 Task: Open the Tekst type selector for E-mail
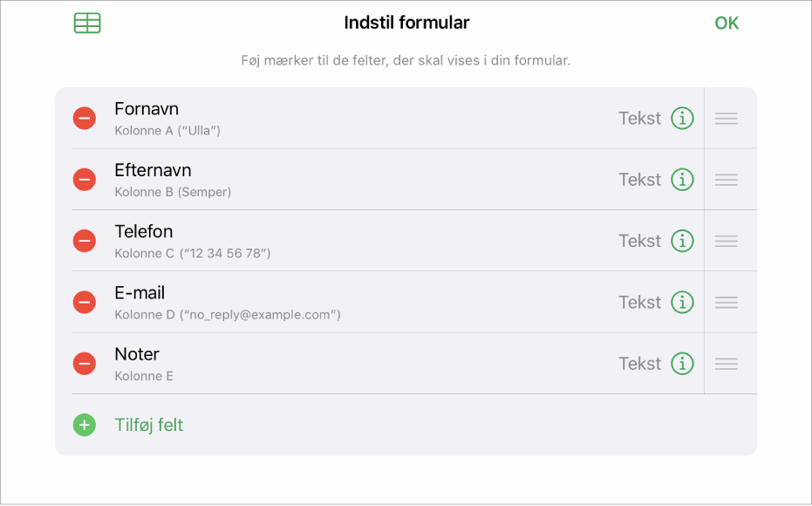tap(639, 302)
